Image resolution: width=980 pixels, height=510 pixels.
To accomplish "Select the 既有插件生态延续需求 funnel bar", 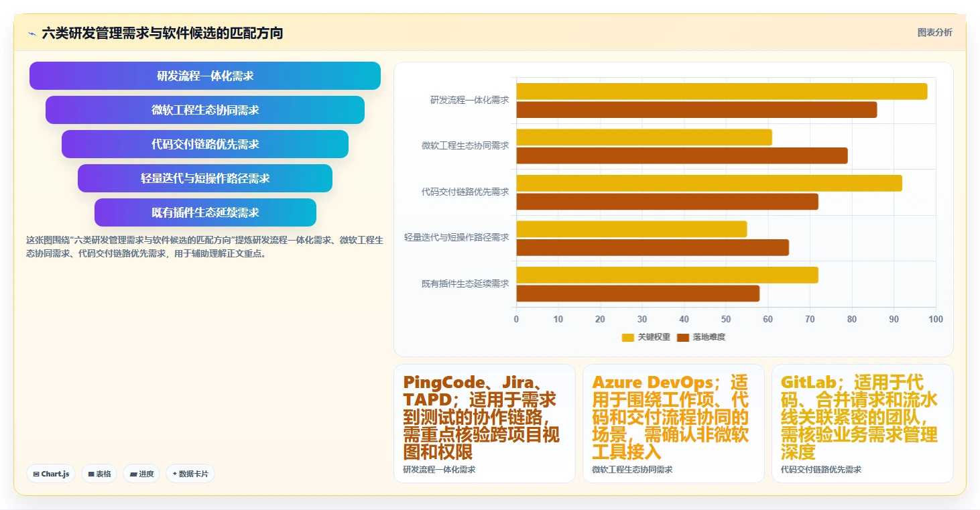I will 205,212.
